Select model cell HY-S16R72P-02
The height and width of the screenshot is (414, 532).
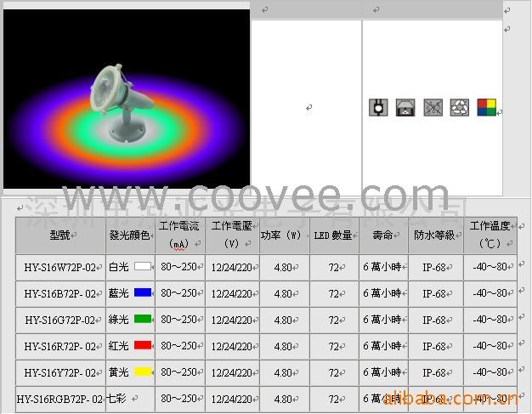pyautogui.click(x=60, y=347)
